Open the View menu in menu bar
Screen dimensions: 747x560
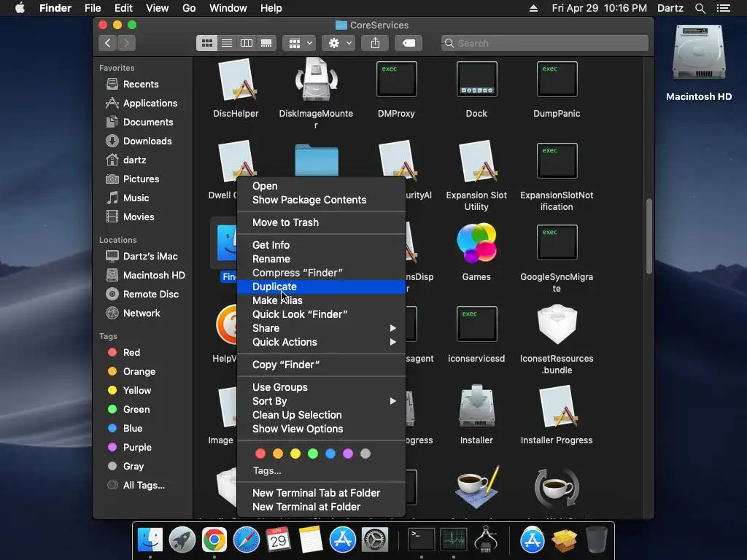[x=158, y=8]
